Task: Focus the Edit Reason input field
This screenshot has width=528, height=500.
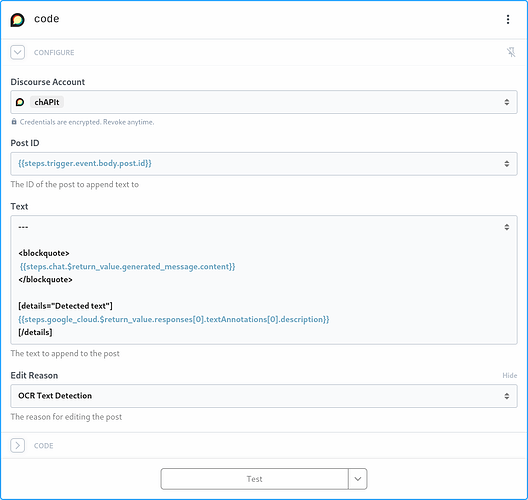Action: coord(264,396)
